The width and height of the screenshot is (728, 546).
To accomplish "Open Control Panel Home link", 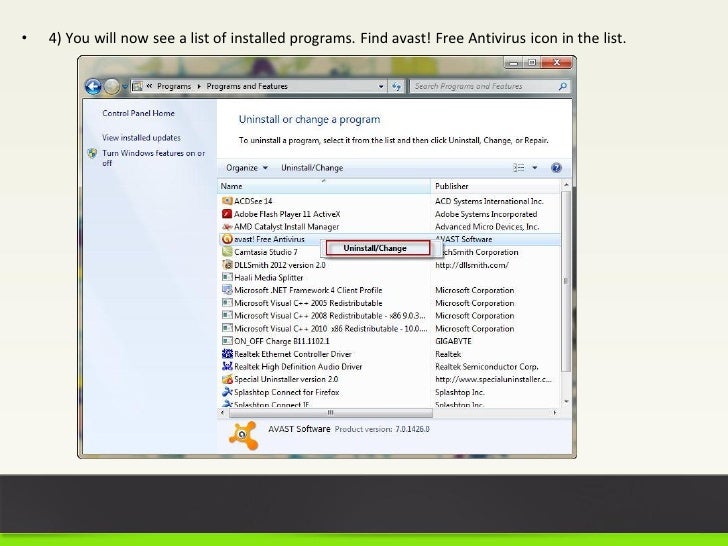I will [138, 113].
